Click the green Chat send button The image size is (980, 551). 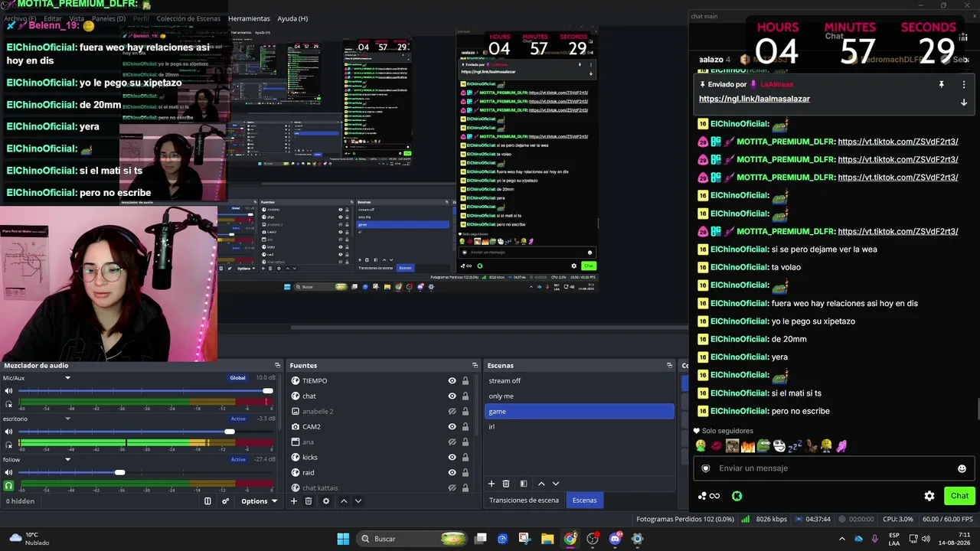959,496
